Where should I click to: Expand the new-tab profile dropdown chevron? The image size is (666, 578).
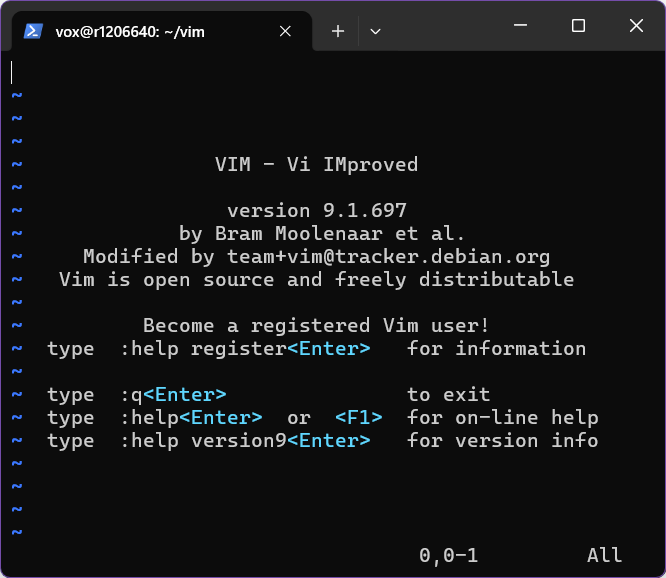(375, 31)
